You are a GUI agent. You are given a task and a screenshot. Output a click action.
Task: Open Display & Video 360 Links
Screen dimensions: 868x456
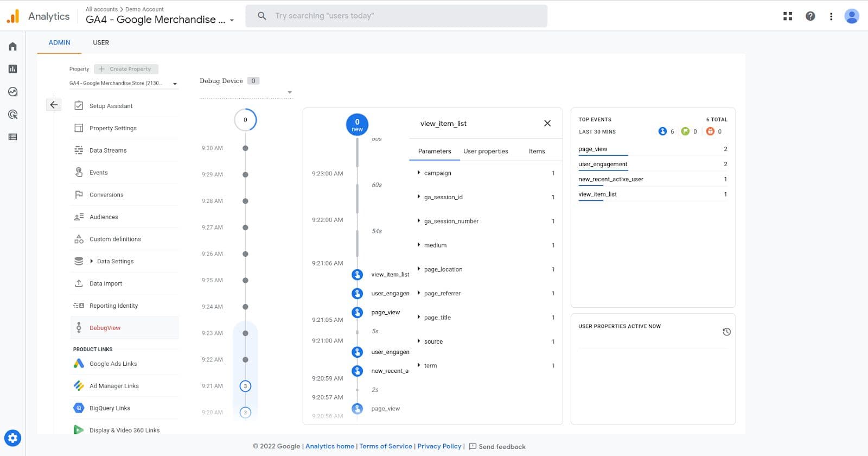pos(125,430)
